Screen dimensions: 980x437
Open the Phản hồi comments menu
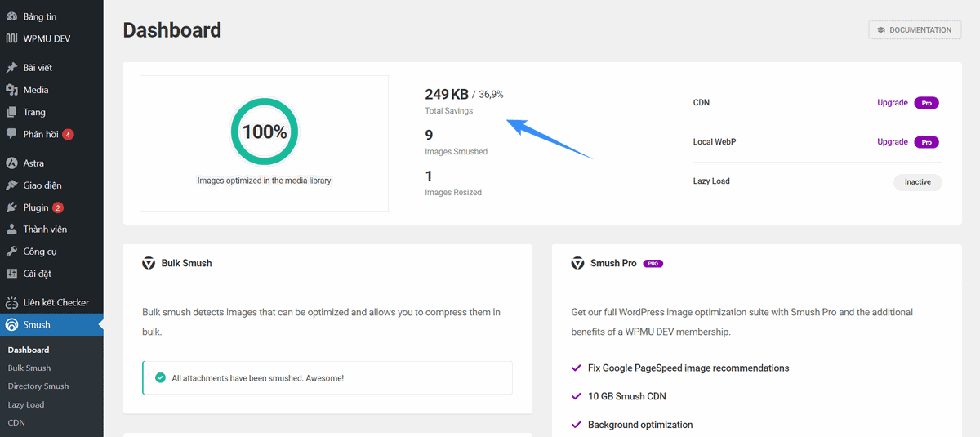tap(51, 134)
